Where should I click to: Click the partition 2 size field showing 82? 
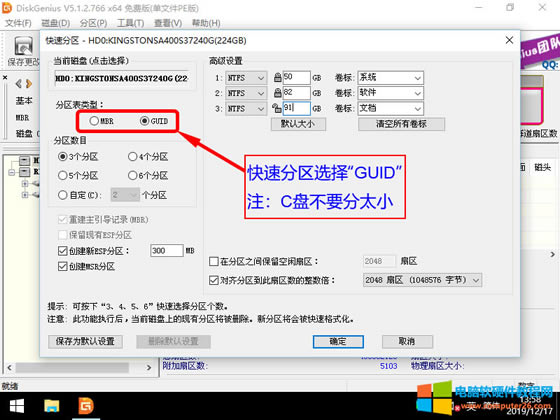296,93
